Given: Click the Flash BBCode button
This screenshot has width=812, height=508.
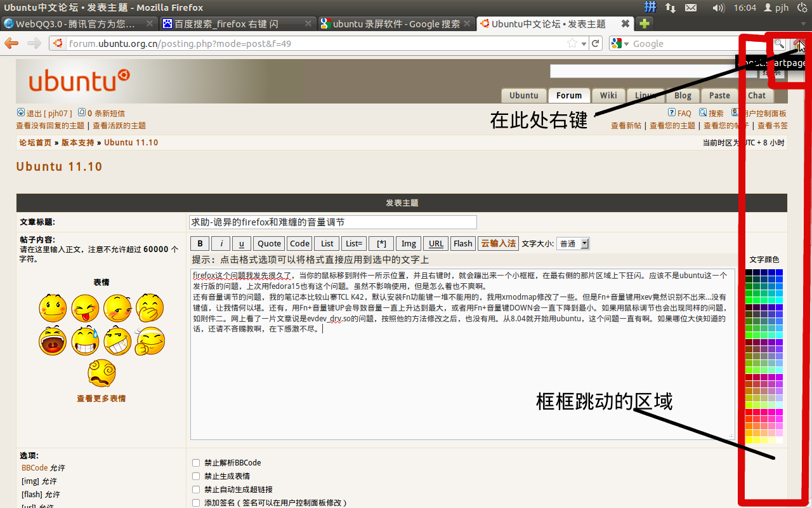Looking at the screenshot, I should pos(463,244).
